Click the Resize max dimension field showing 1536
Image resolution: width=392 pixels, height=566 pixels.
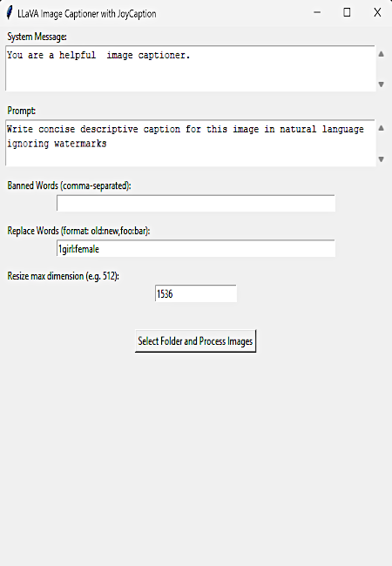(196, 293)
